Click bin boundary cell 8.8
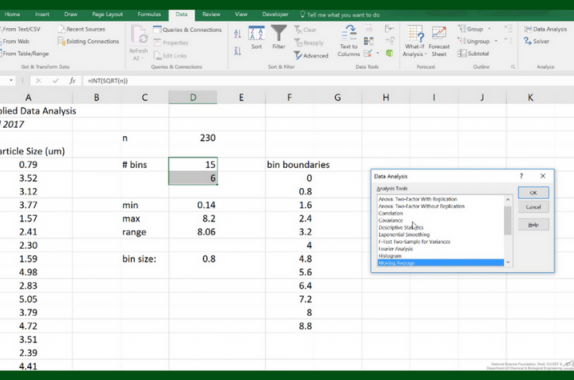Screen dimensions: 574x380 289,326
